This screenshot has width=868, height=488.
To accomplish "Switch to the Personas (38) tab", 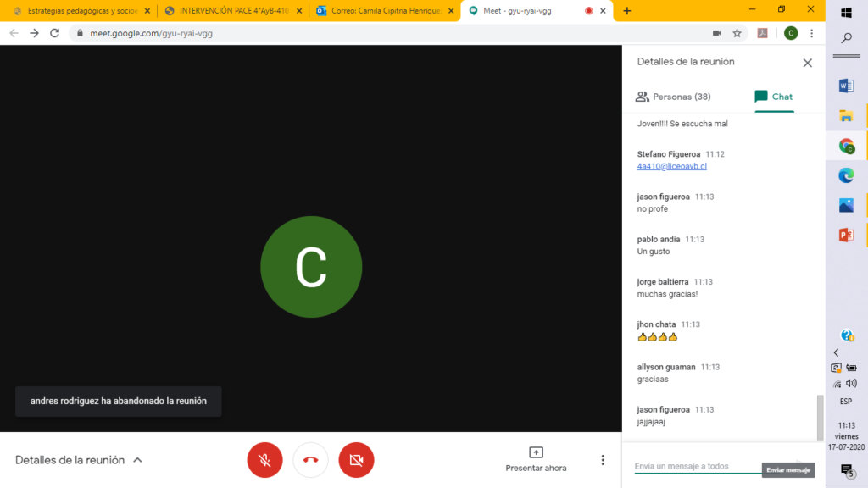I will tap(674, 97).
